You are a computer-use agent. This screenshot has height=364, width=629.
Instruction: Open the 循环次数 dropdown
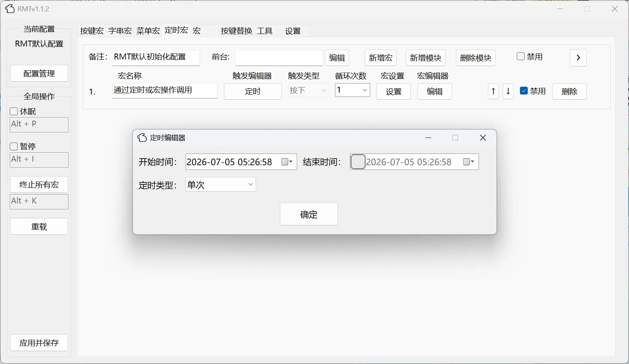click(x=353, y=90)
